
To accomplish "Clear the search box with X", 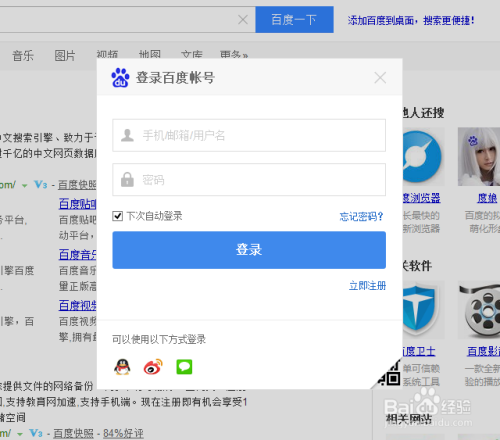I will (x=243, y=20).
